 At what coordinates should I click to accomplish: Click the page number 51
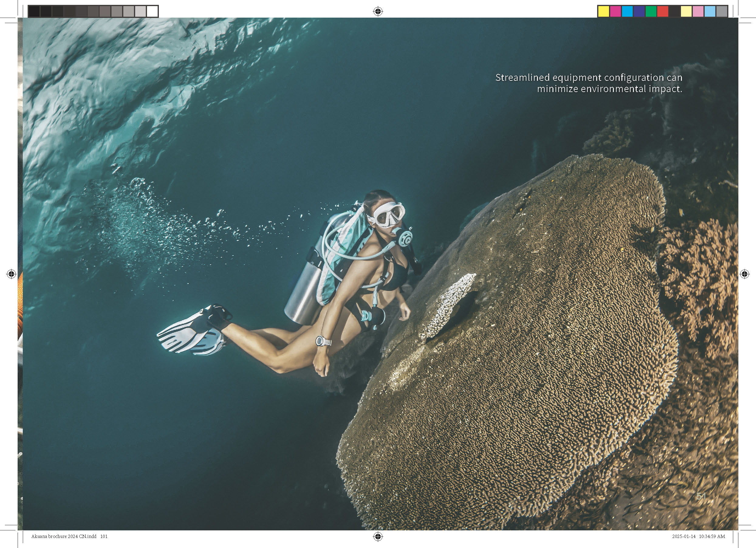[701, 496]
